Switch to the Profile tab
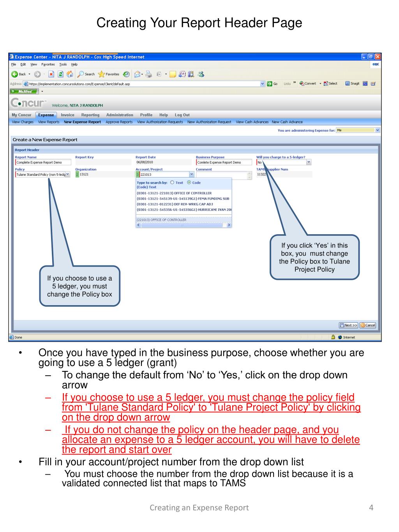 [x=146, y=115]
